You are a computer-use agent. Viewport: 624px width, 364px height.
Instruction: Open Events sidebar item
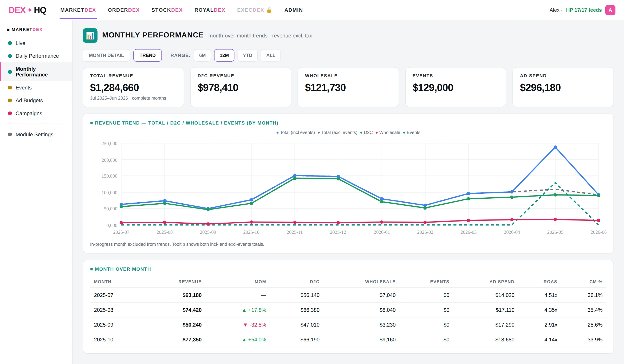[x=36, y=88]
